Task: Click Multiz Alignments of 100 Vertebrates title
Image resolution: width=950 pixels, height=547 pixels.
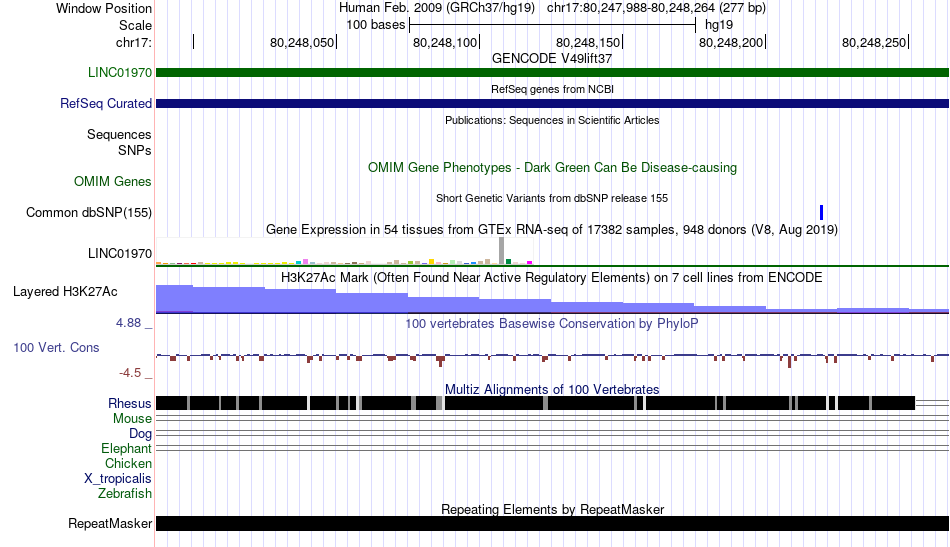Action: (x=552, y=390)
